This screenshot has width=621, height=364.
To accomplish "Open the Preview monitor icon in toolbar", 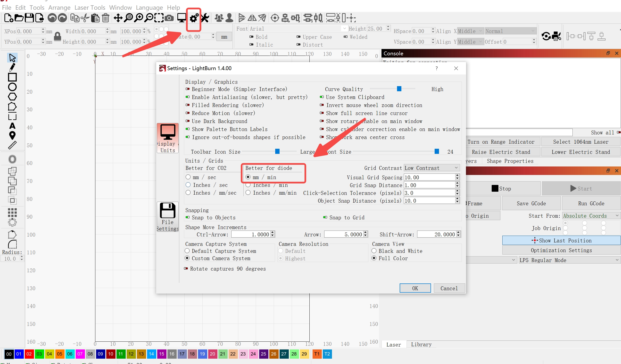I will click(x=182, y=18).
